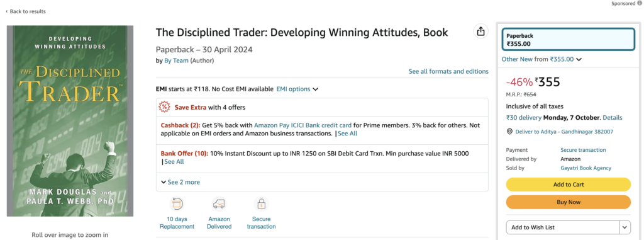The height and width of the screenshot is (240, 644).
Task: Open Secure transaction link in payment row
Action: tap(583, 150)
